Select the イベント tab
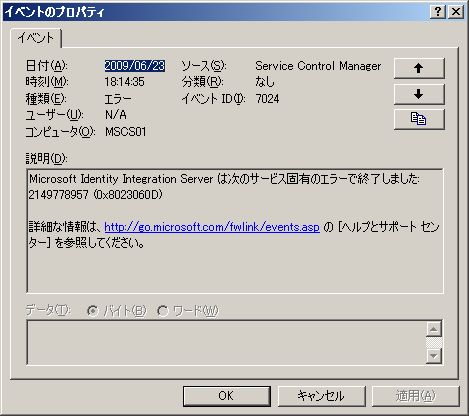This screenshot has width=469, height=416. pos(36,38)
